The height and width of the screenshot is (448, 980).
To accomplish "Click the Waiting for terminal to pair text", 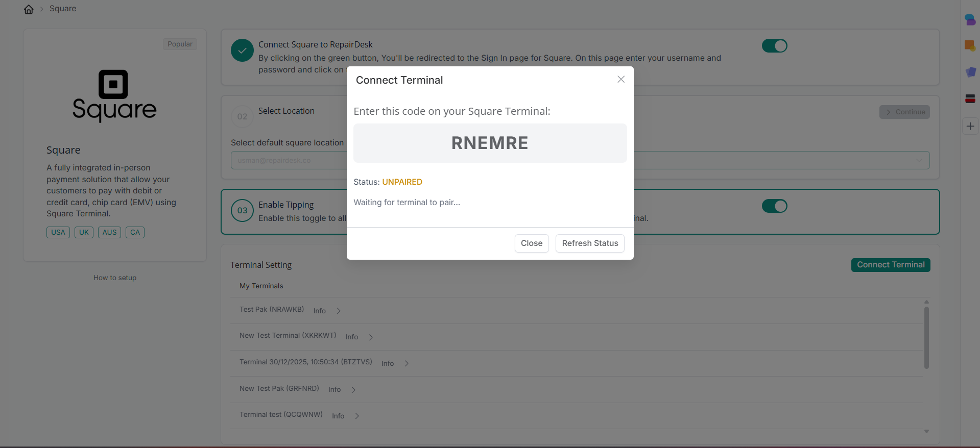I will [x=407, y=203].
